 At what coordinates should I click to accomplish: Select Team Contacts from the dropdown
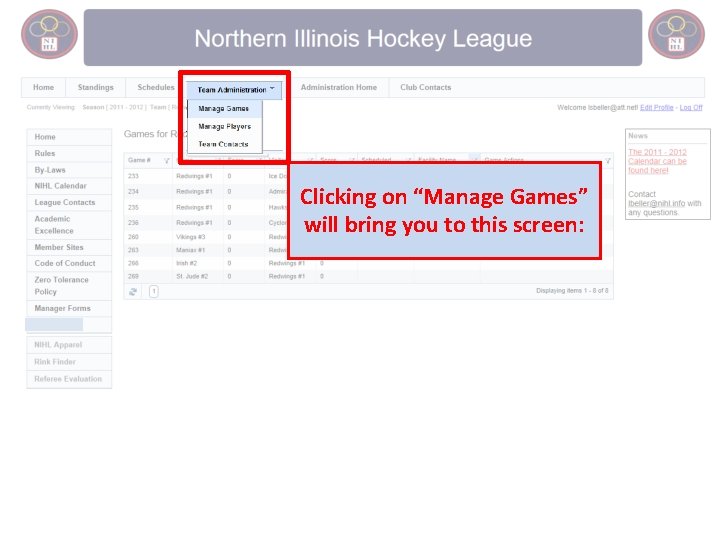pos(223,144)
